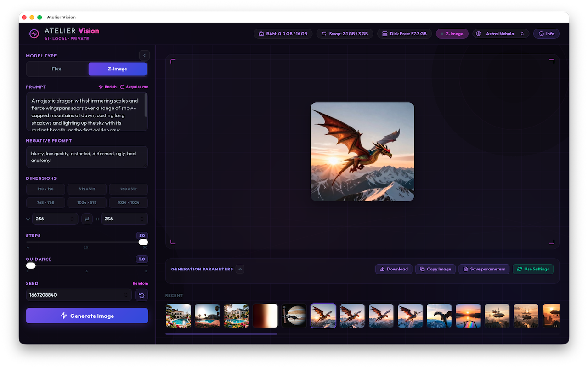Choose the 768 × 512 dimension preset
Image resolution: width=588 pixels, height=368 pixels.
tap(129, 189)
